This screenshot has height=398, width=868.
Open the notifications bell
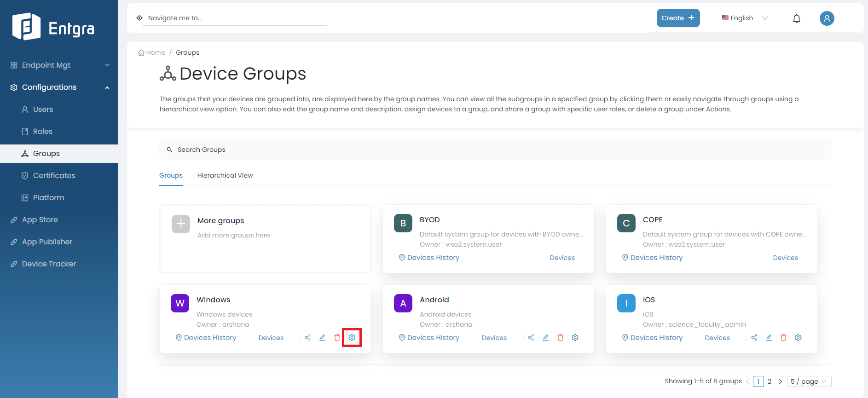797,18
